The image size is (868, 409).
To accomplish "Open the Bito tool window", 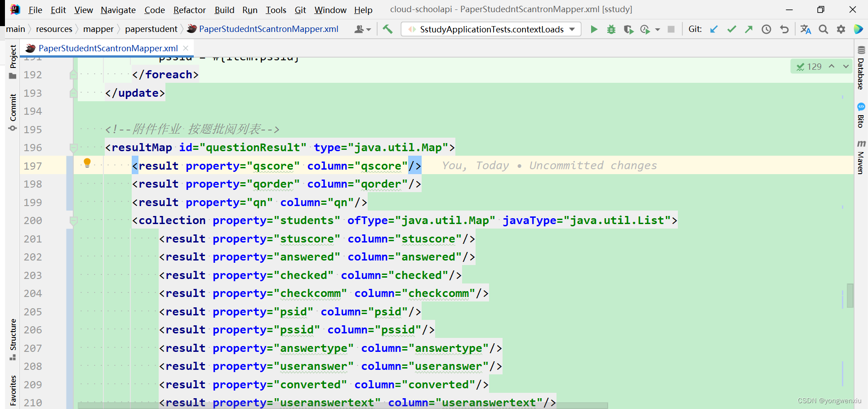I will tap(861, 116).
